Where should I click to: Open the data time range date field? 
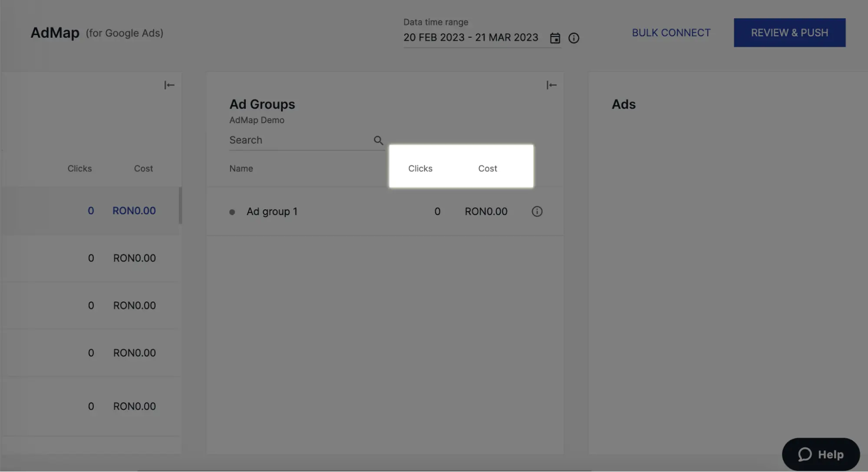click(471, 38)
